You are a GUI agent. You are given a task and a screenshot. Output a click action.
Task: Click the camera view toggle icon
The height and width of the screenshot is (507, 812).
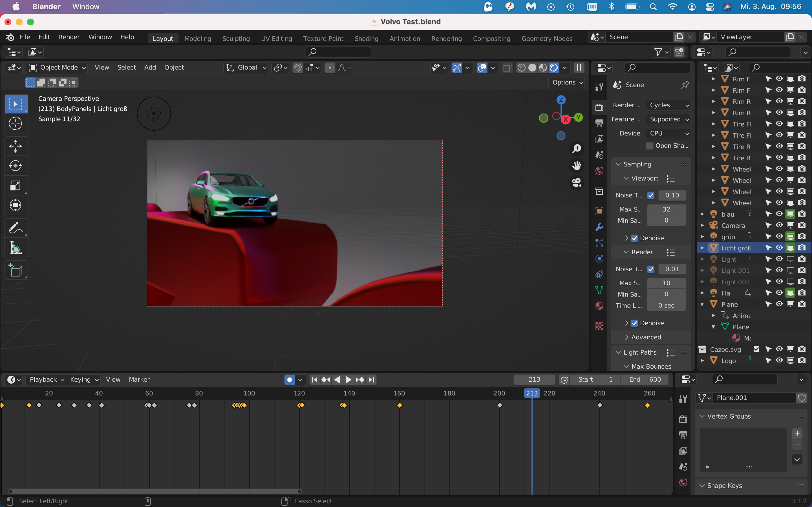tap(577, 183)
